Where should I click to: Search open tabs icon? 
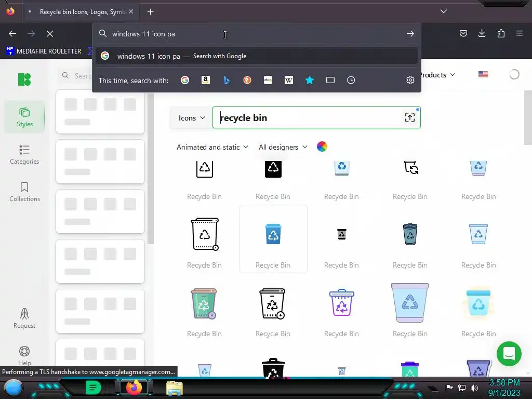330,80
